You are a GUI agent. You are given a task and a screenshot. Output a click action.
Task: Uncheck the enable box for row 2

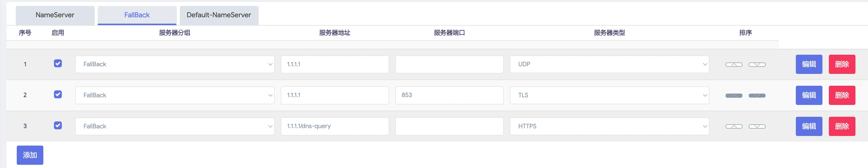tap(58, 94)
